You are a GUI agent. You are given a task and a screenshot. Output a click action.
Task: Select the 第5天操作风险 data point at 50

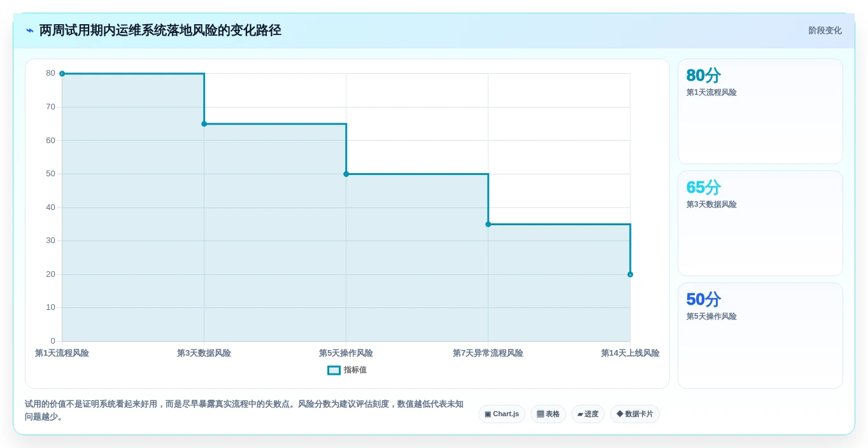point(346,174)
